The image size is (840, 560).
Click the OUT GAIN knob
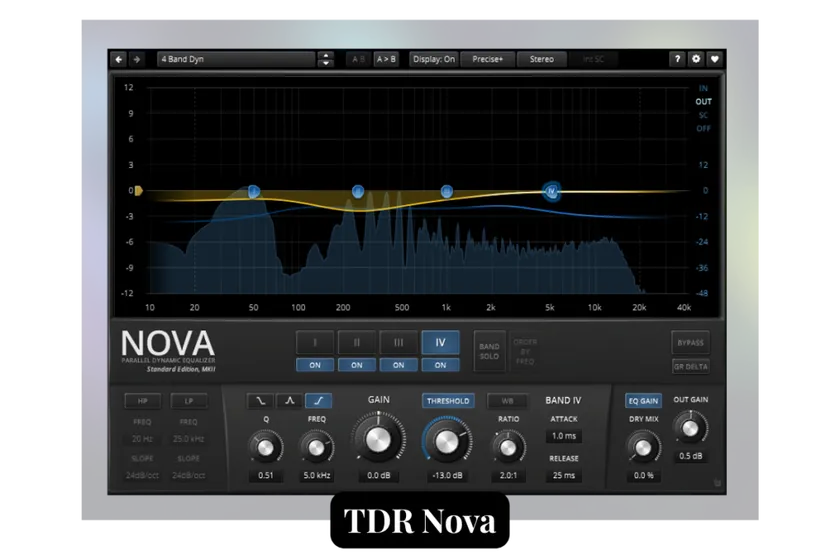pyautogui.click(x=690, y=428)
